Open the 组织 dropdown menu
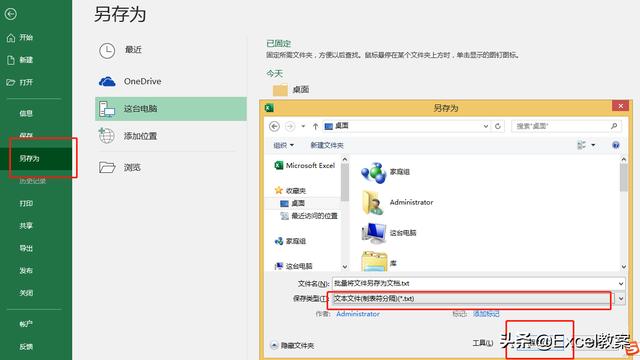 coord(284,145)
